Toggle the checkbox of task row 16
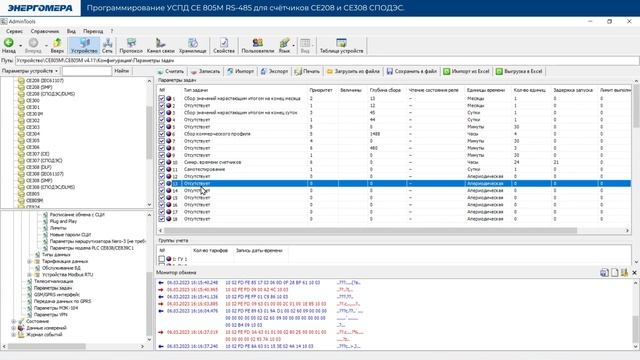Image resolution: width=640 pixels, height=360 pixels. coord(162,204)
